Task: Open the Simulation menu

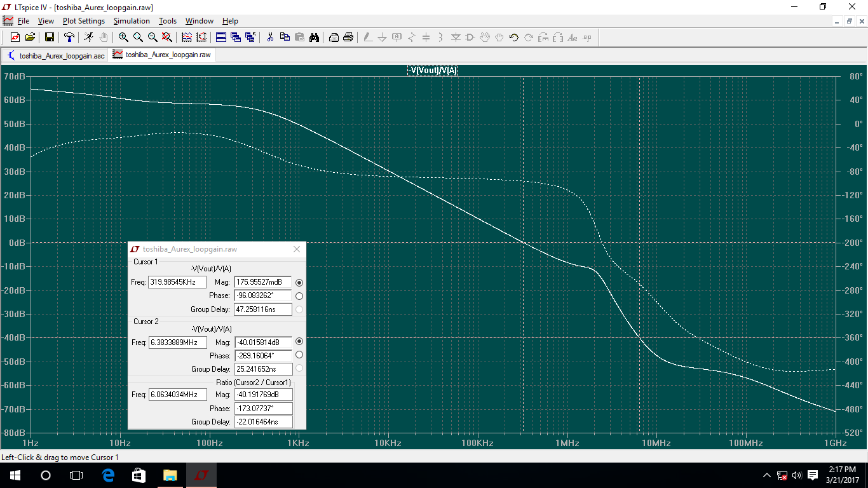Action: point(132,21)
